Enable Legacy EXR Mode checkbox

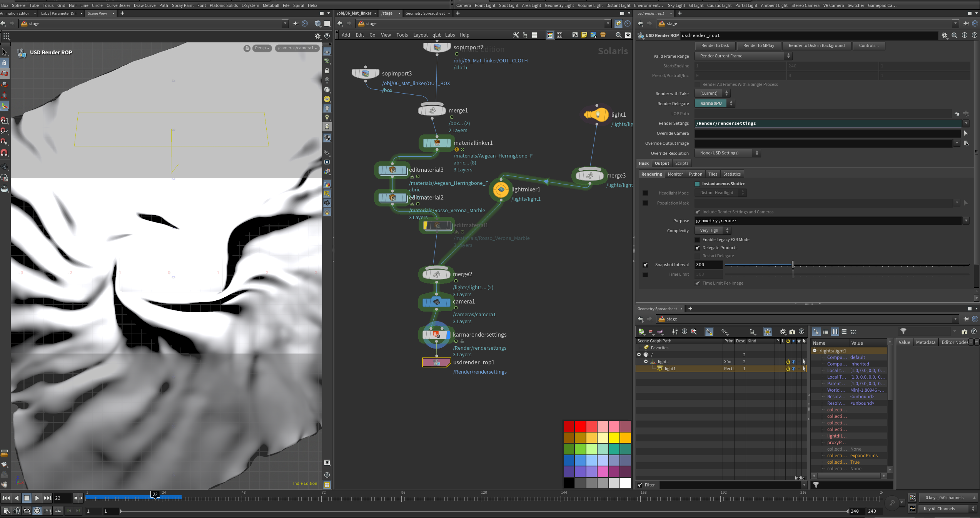[698, 240]
